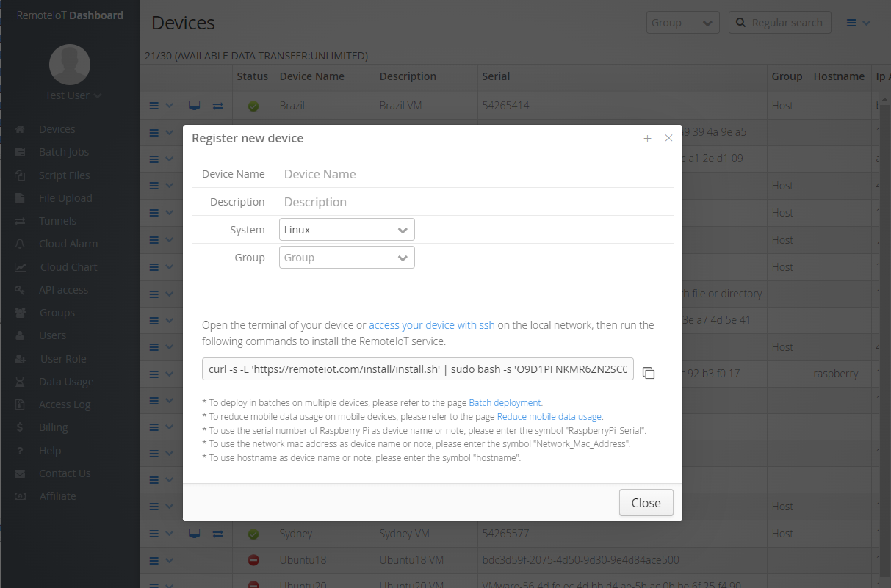
Task: Focus the Description input field
Action: coord(476,202)
